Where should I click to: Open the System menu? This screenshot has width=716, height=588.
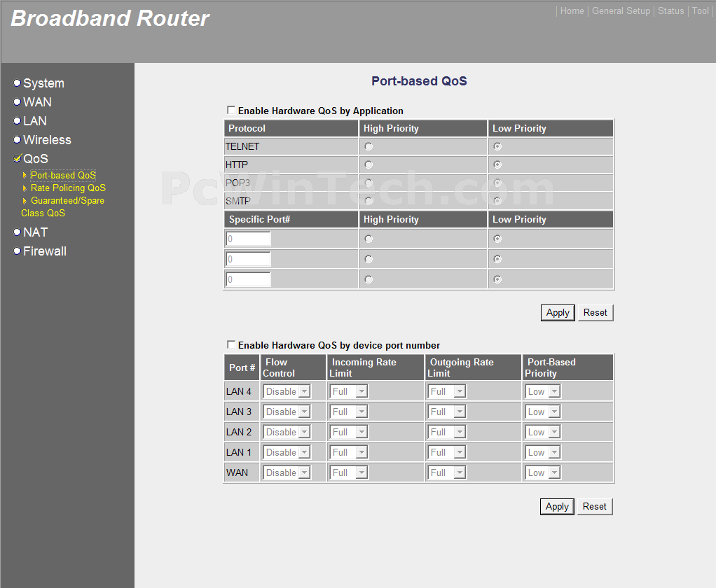[x=44, y=83]
